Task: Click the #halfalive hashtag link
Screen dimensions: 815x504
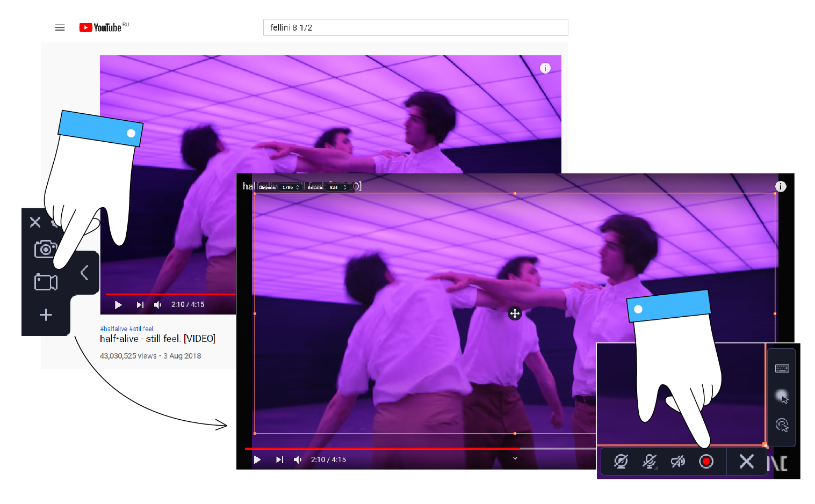Action: 113,328
